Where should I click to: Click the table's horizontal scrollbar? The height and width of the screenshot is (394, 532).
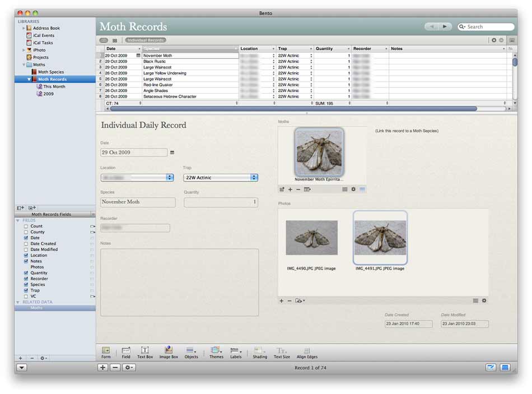click(293, 109)
